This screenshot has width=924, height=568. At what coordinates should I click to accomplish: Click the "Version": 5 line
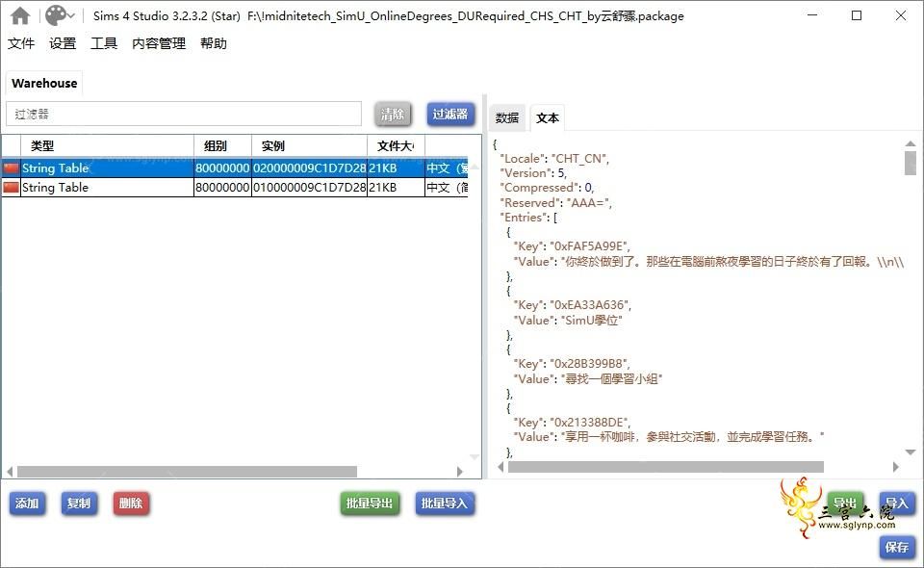point(533,173)
